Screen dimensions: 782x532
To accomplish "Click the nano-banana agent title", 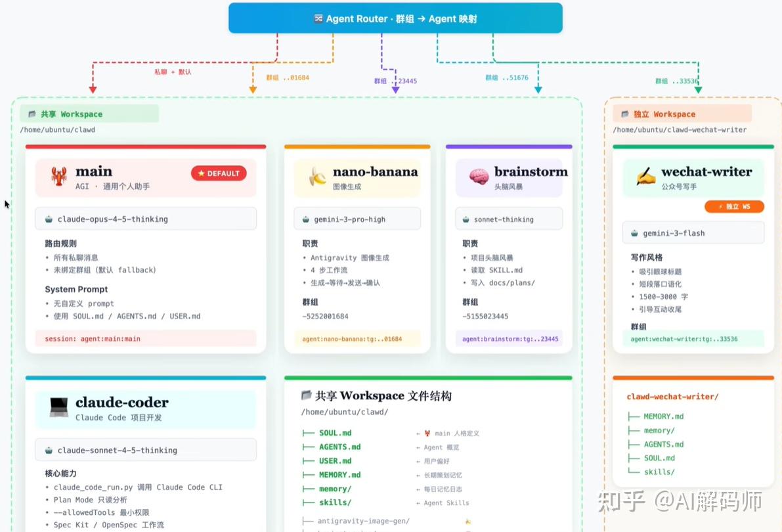I will (x=375, y=171).
